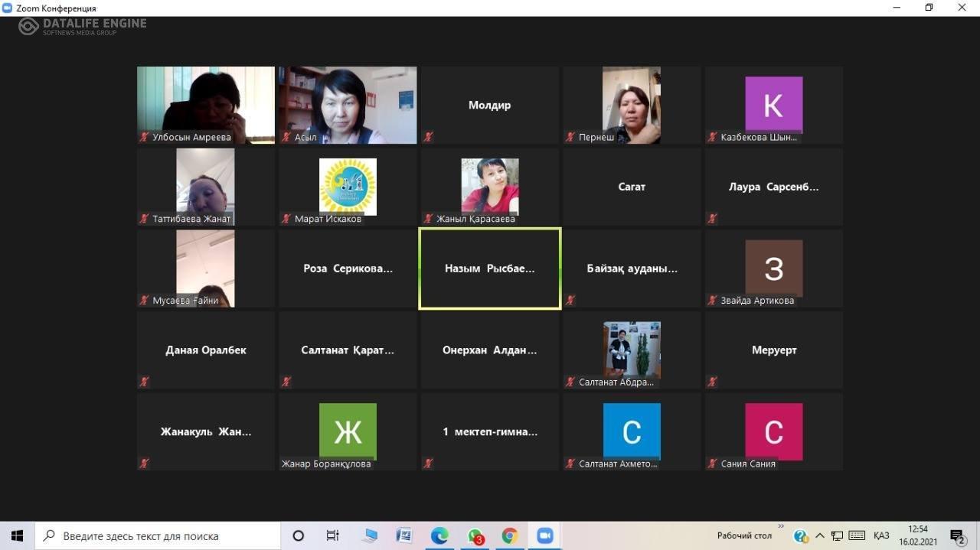This screenshot has height=550, width=980.
Task: Launch Microsoft Edge from taskbar
Action: [x=439, y=535]
